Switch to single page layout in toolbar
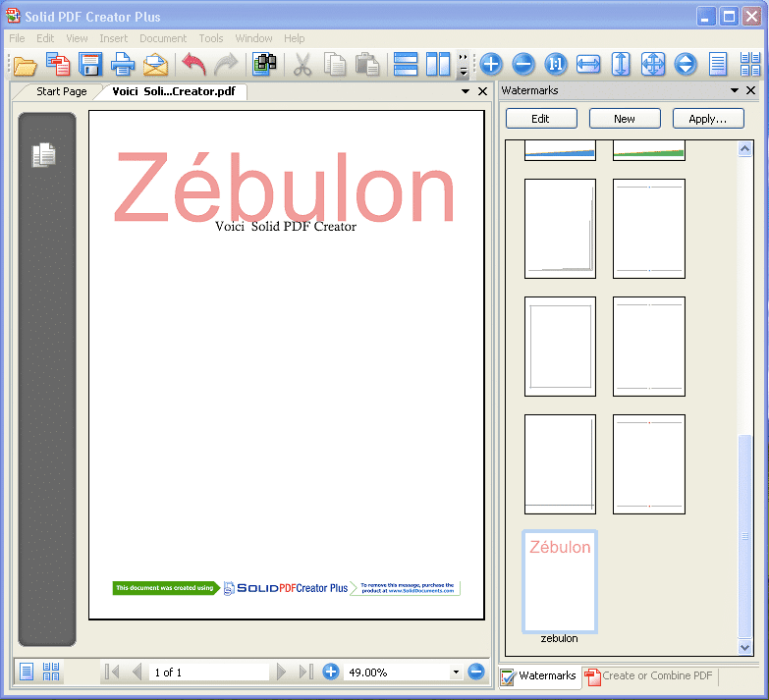Viewport: 769px width, 700px height. coord(718,64)
